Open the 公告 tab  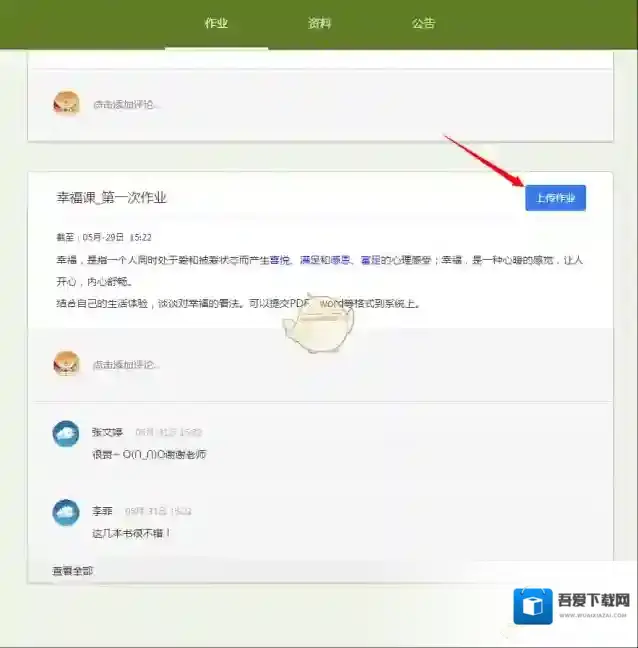[423, 23]
